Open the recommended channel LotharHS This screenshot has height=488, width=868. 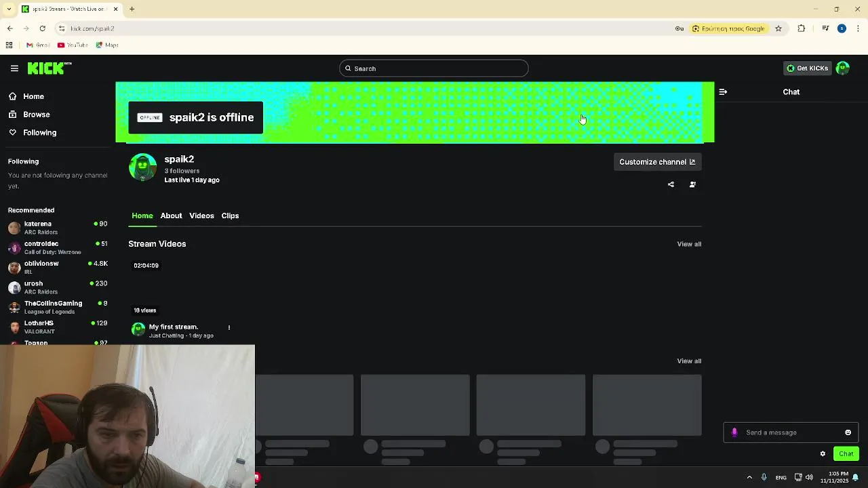click(x=58, y=327)
